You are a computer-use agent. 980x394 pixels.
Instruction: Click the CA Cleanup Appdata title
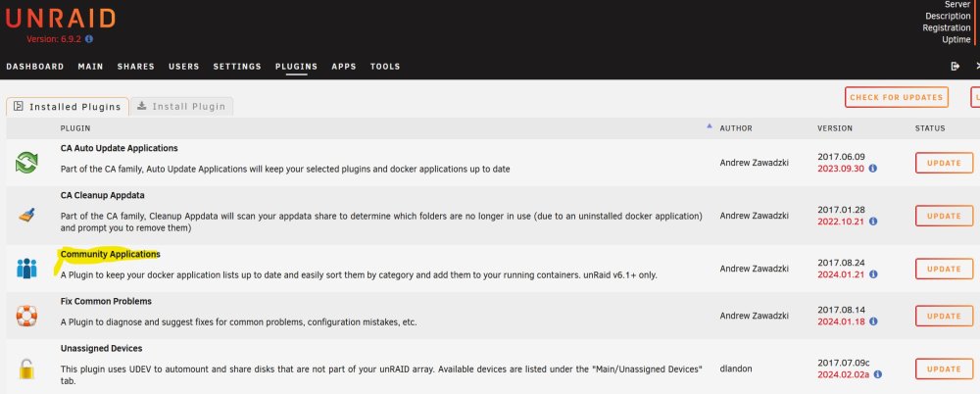point(103,195)
